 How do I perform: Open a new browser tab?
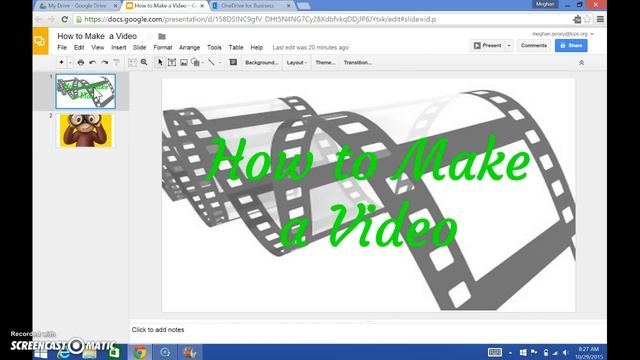(303, 6)
